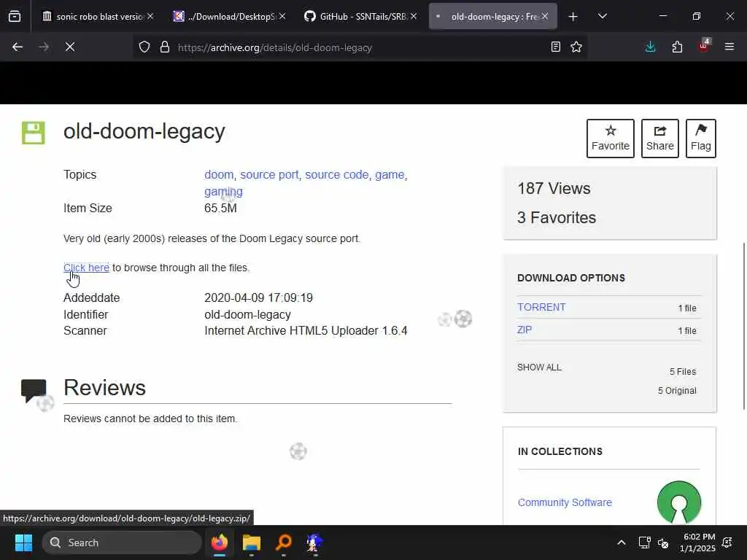Open the Firefox application menu

(729, 47)
